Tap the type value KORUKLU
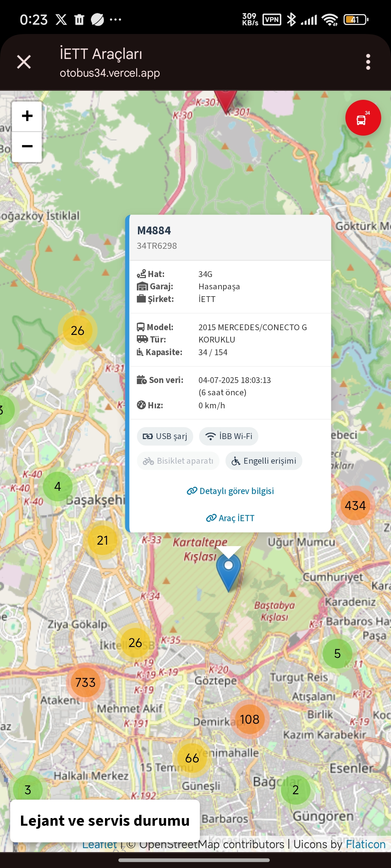Viewport: 391px width, 868px height. 217,340
